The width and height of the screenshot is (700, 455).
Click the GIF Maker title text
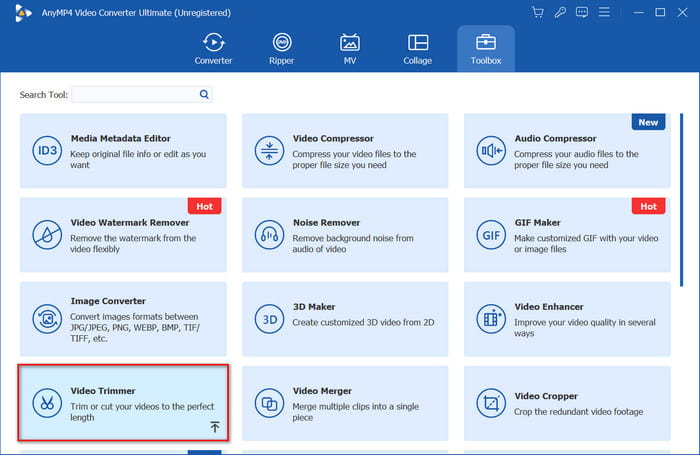click(538, 222)
